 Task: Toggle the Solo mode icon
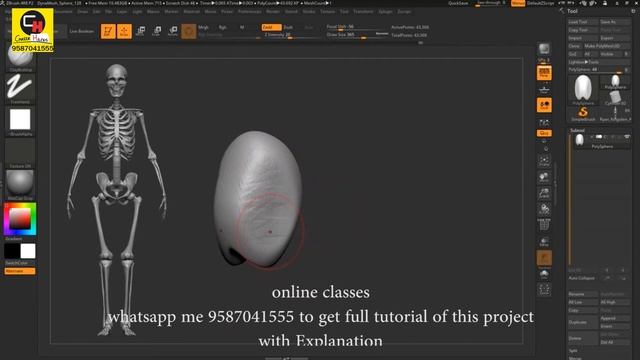click(x=544, y=274)
